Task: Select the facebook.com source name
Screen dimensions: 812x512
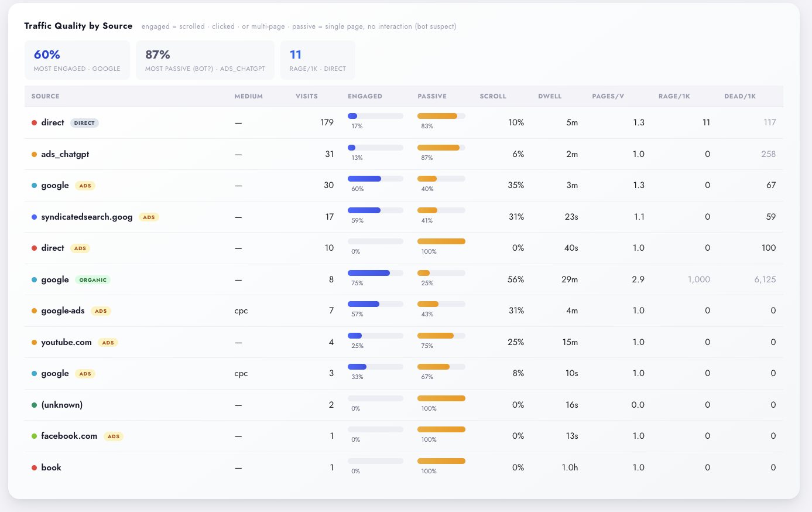Action: point(69,436)
